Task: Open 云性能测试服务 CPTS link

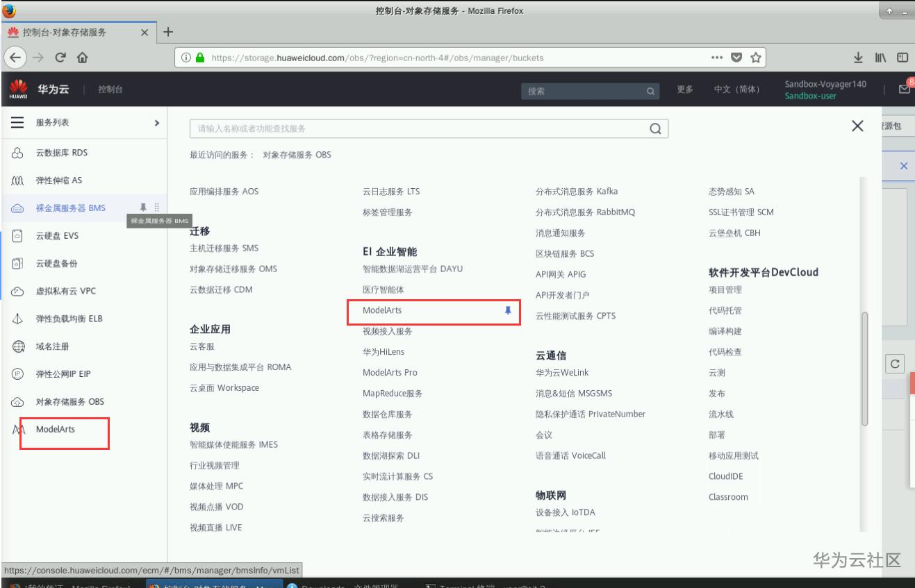Action: click(576, 316)
